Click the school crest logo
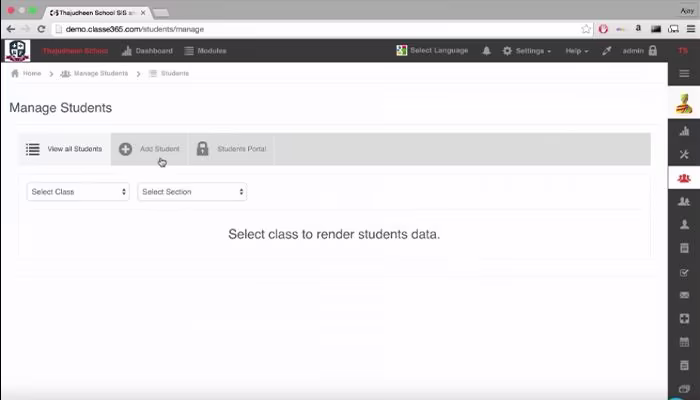This screenshot has width=700, height=400. 17,50
